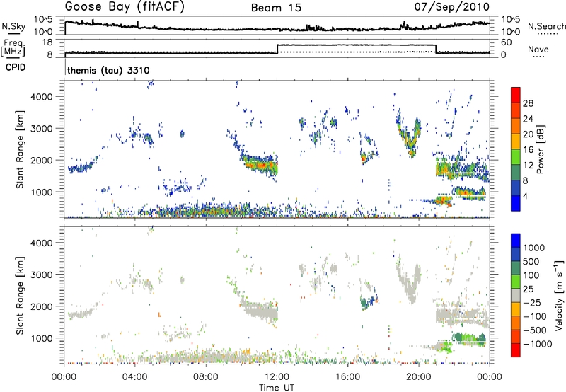Image resolution: width=566 pixels, height=392 pixels.
Task: Click the 'Goose Bay (fitACF)' title
Action: [x=125, y=7]
